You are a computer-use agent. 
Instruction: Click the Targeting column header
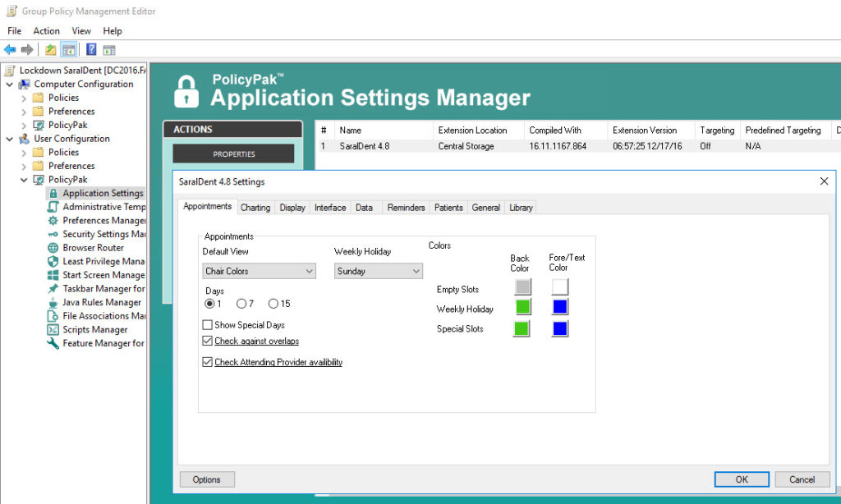[717, 131]
